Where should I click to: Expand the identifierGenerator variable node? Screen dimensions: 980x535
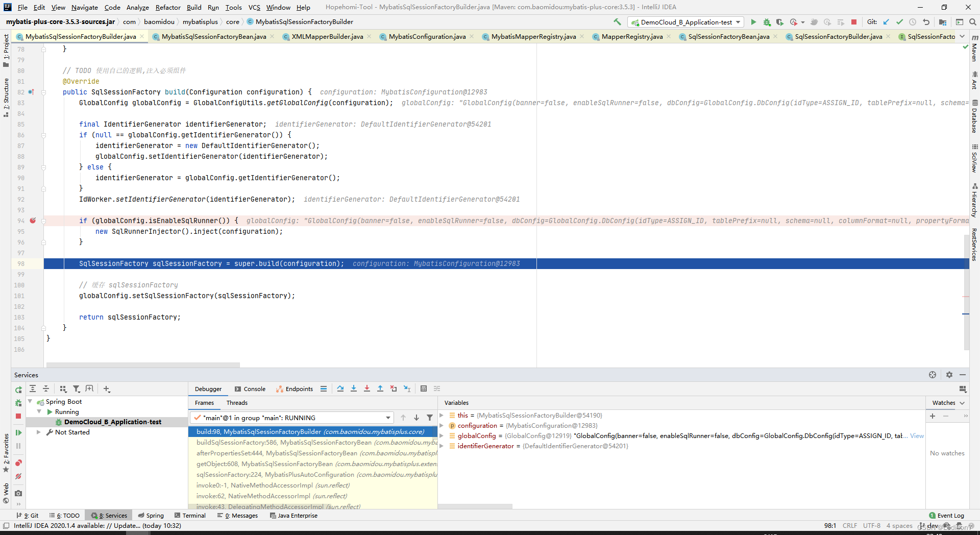(x=442, y=446)
